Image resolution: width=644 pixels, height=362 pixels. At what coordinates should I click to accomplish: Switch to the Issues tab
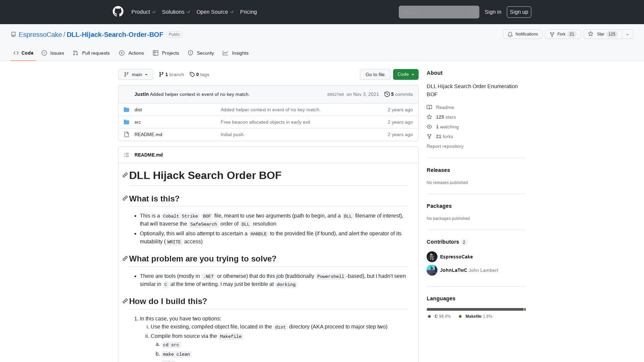[53, 53]
